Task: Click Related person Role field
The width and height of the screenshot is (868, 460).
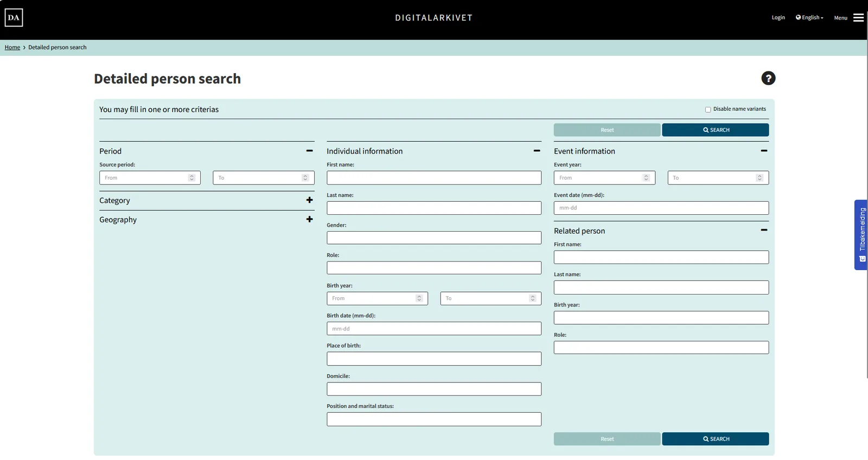Action: [x=661, y=348]
